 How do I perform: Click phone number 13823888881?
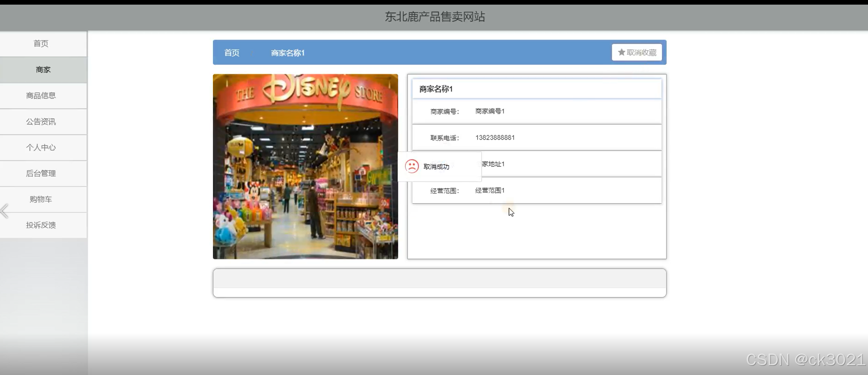pyautogui.click(x=495, y=138)
